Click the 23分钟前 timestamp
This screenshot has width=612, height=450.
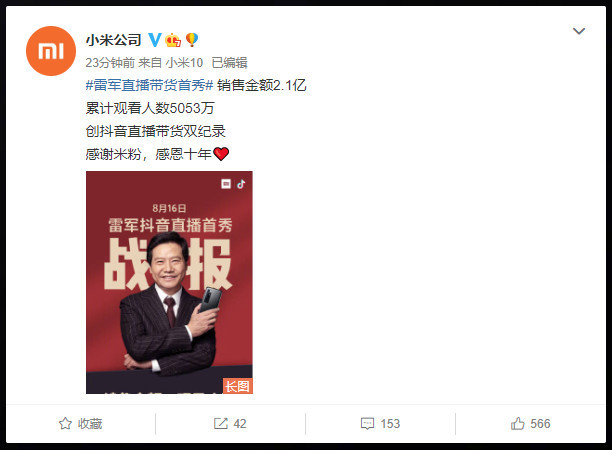[x=110, y=62]
